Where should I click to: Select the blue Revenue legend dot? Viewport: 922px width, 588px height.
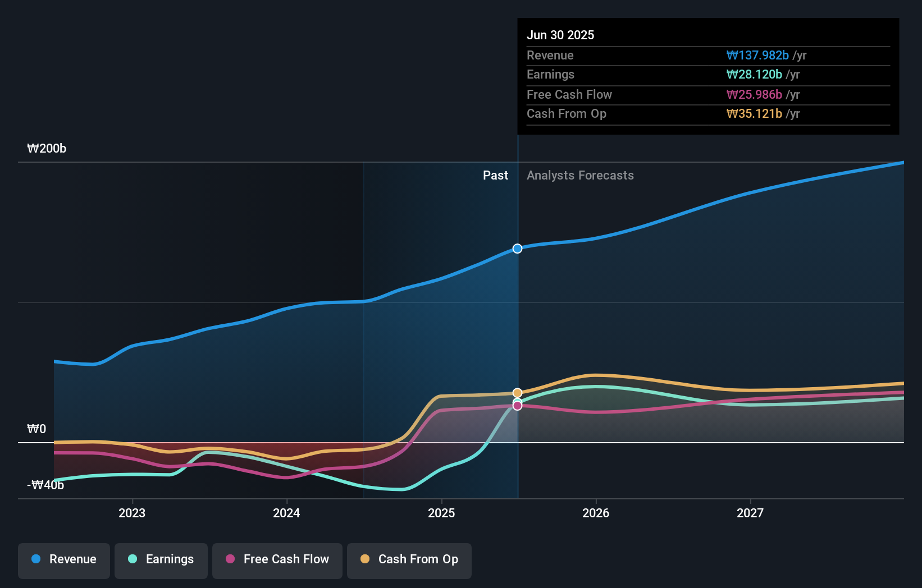(37, 559)
